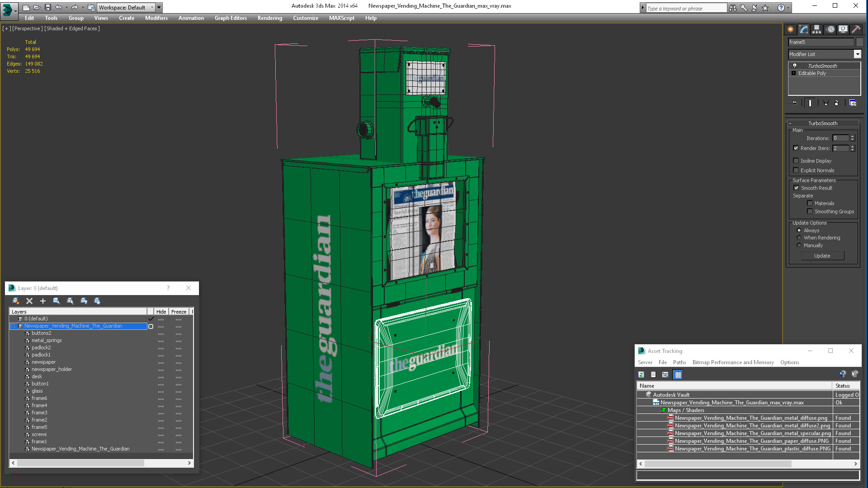Open the MAXScript menu
The height and width of the screenshot is (488, 868).
342,18
